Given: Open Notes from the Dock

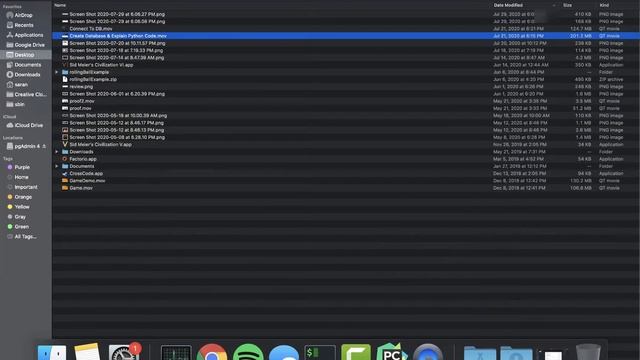Looking at the screenshot, I should click(87, 352).
